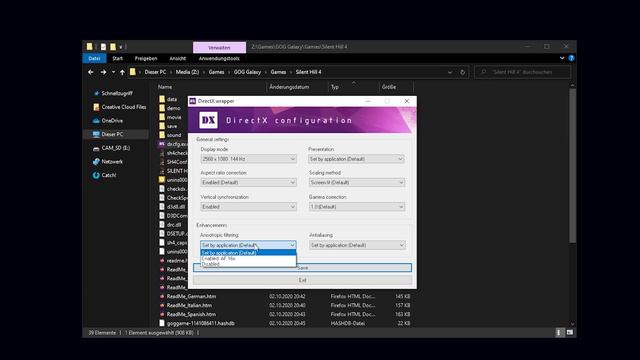
Task: Select Media (Z:) in the address breadcrumb
Action: pos(187,72)
